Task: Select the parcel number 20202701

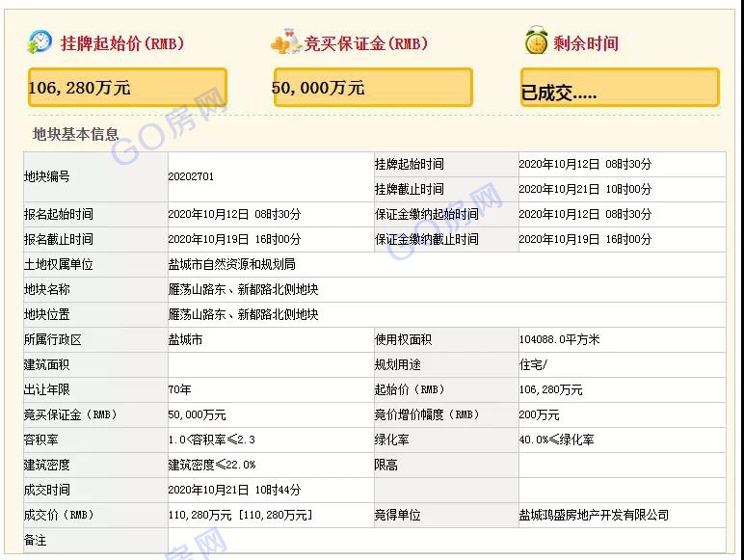Action: click(x=191, y=177)
